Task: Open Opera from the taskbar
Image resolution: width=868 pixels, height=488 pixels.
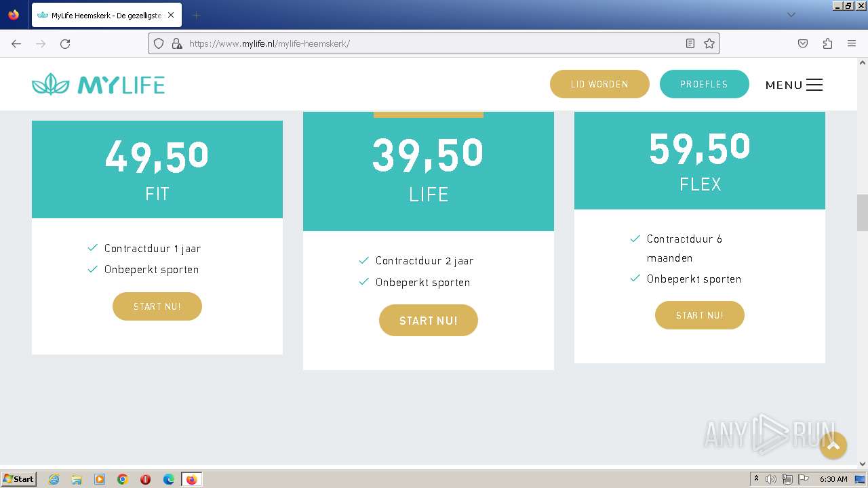Action: click(x=145, y=479)
